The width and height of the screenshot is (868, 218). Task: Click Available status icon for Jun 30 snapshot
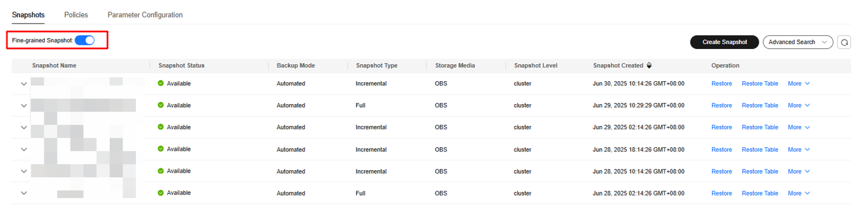click(x=161, y=84)
